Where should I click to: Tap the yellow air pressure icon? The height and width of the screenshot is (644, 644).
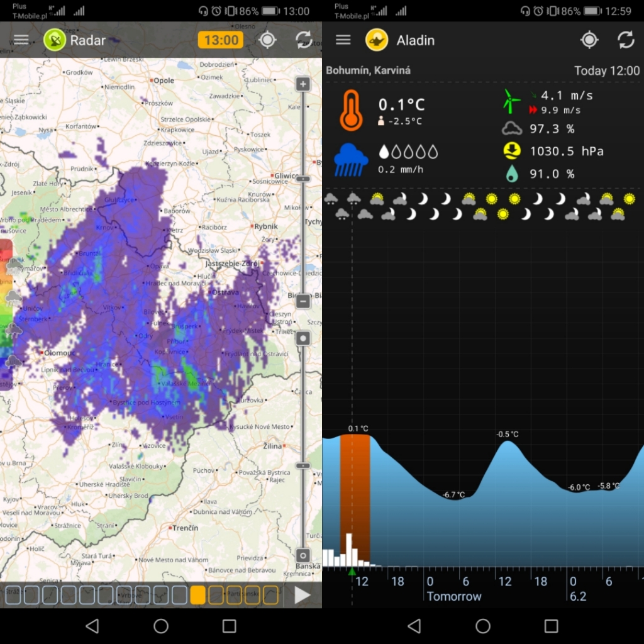click(x=512, y=151)
